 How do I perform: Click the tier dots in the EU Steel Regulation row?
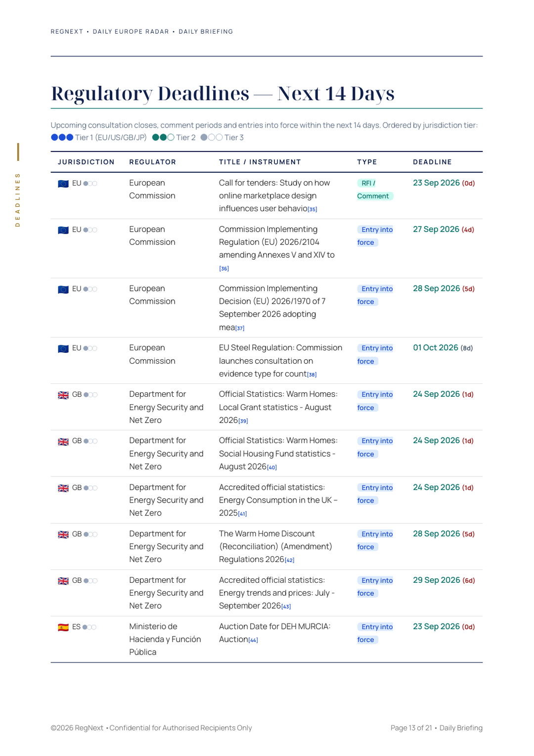click(x=90, y=348)
